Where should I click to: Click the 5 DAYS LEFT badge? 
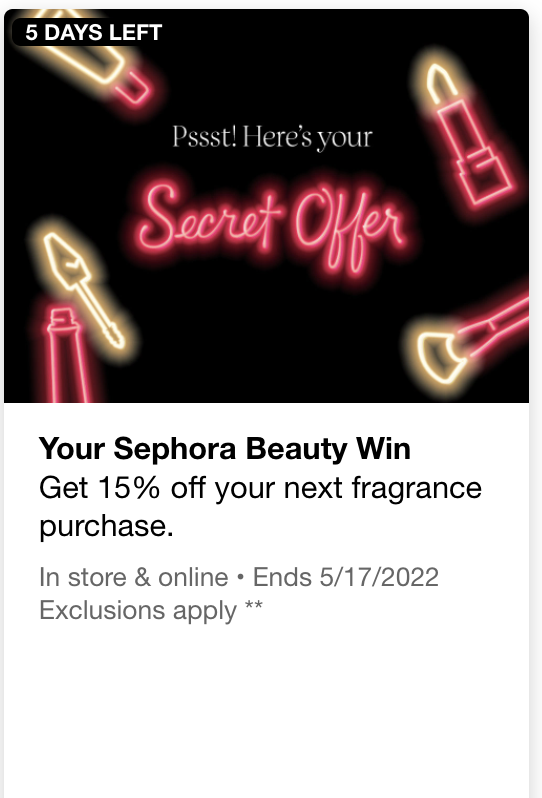93,33
